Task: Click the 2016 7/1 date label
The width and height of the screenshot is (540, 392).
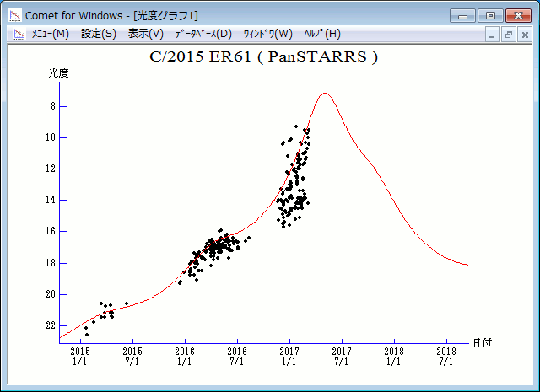Action: tap(237, 357)
